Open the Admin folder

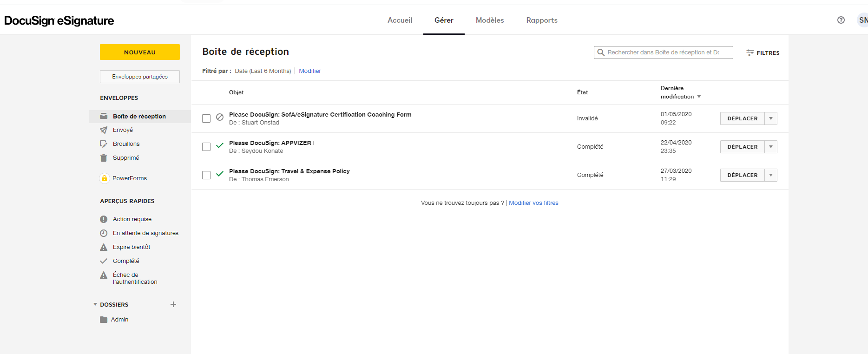click(119, 320)
